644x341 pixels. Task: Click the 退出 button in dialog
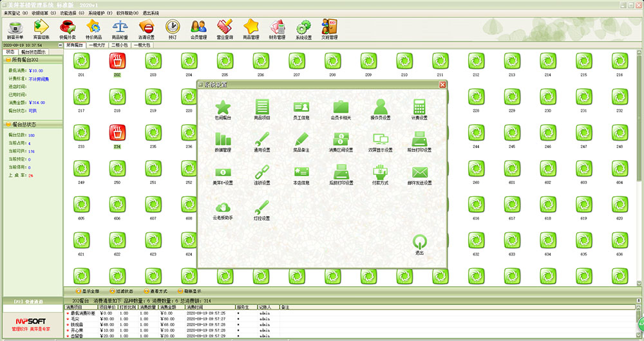(420, 243)
